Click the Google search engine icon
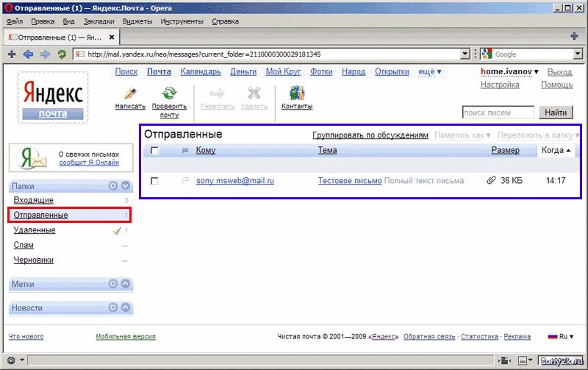588x370 pixels. tap(487, 54)
